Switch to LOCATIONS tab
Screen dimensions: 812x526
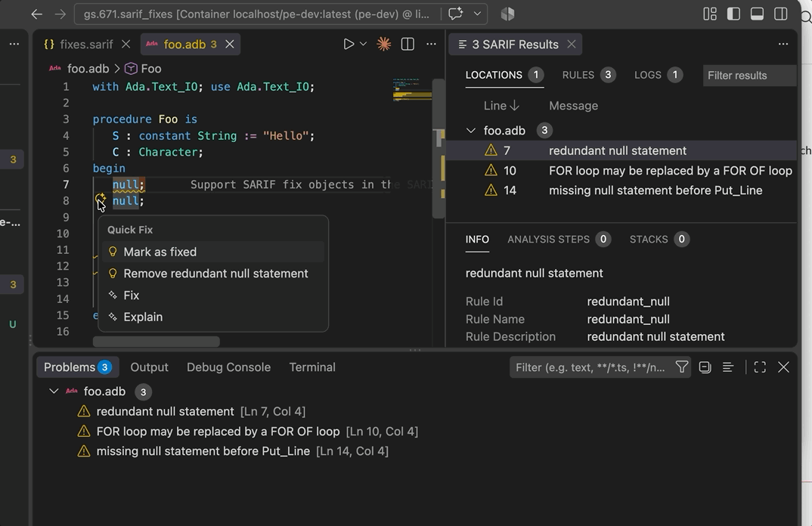(x=504, y=75)
